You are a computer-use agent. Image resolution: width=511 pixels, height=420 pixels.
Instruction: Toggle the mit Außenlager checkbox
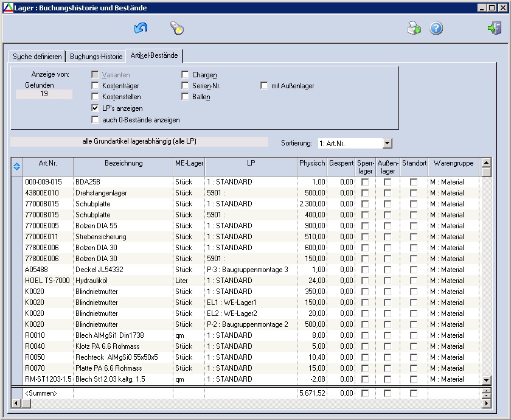tap(264, 86)
